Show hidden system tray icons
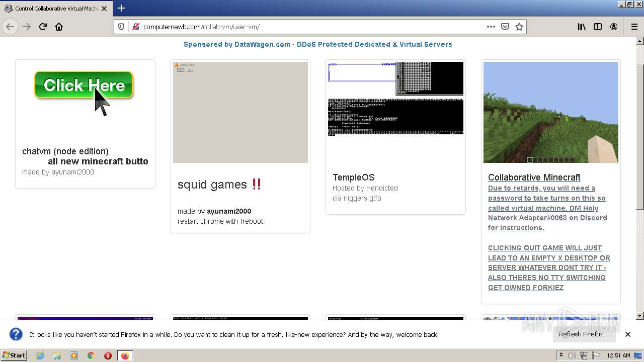This screenshot has height=362, width=644. click(561, 355)
